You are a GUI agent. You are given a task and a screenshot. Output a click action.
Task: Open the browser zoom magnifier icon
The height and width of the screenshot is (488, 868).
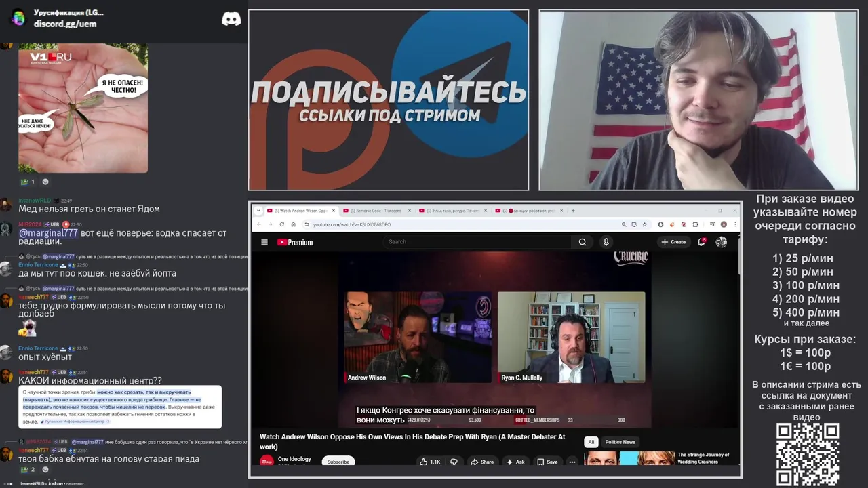click(x=624, y=224)
